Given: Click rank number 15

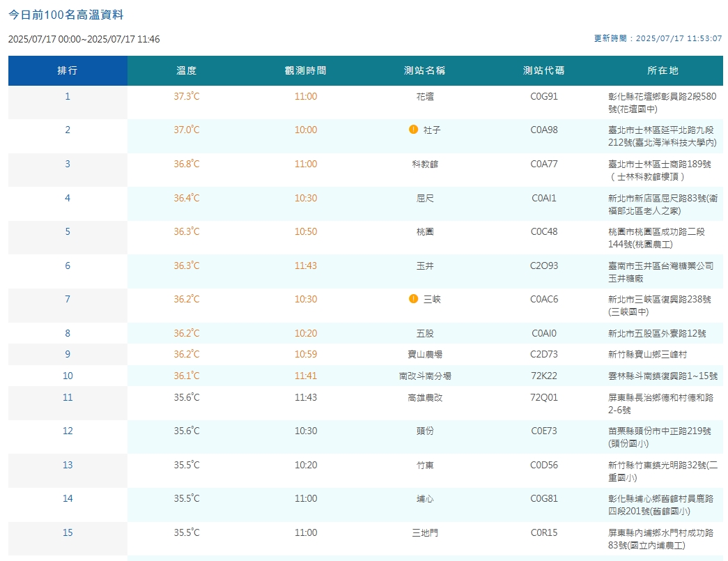Looking at the screenshot, I should (68, 532).
